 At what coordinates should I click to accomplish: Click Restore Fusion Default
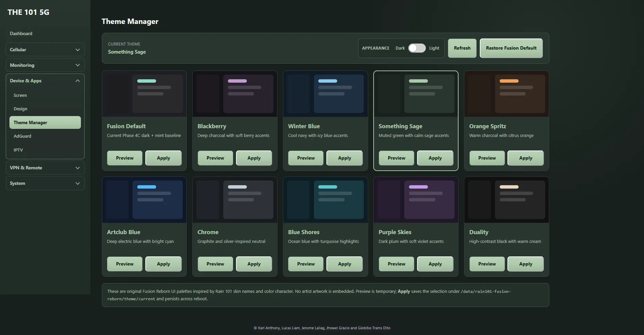(x=511, y=48)
